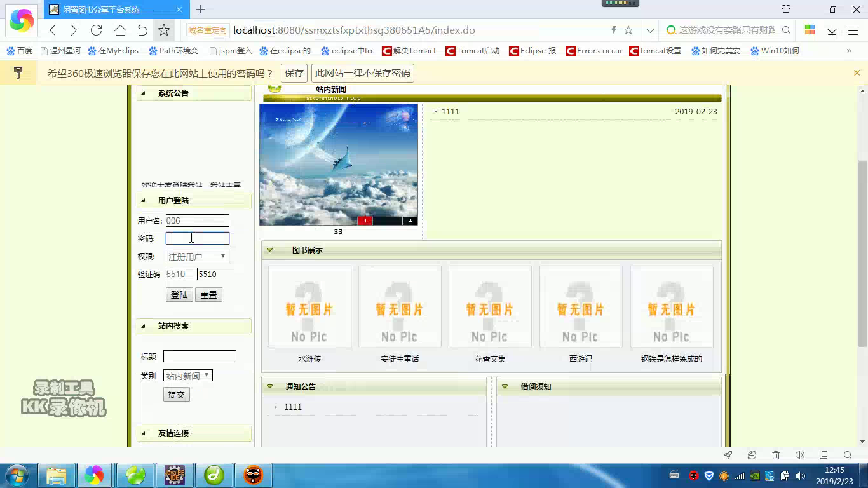
Task: Bookmark page with toolbar star icon
Action: (164, 30)
